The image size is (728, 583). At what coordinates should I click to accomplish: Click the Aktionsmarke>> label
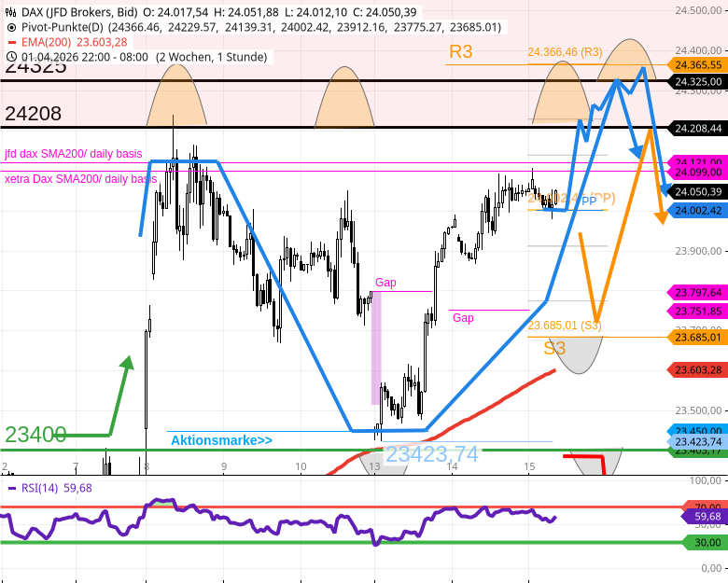point(221,440)
